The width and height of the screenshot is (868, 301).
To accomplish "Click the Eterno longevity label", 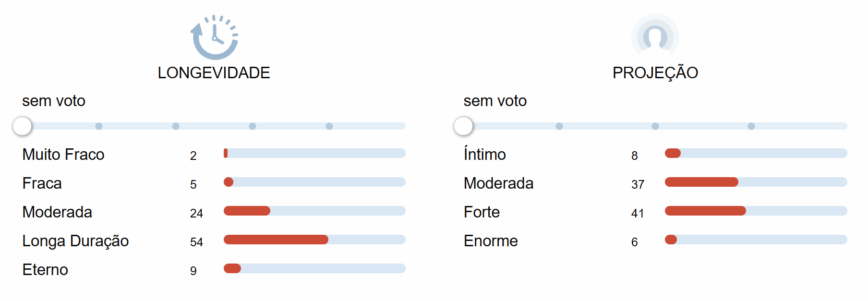I will pos(45,270).
